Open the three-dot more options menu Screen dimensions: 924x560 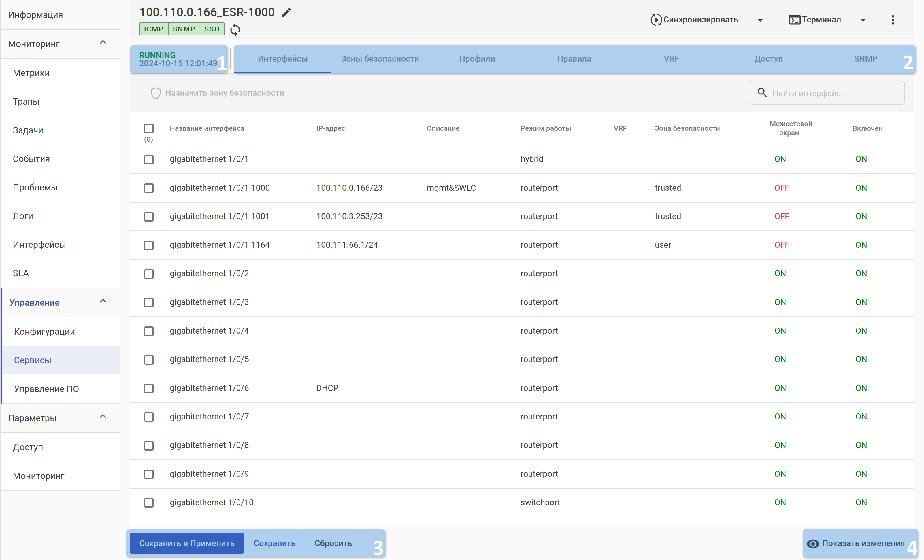pos(893,20)
